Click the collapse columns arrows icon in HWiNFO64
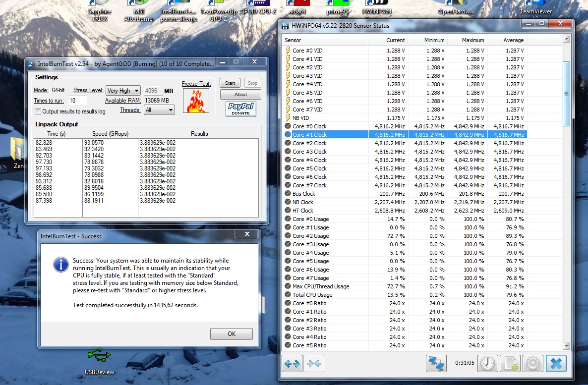 (x=314, y=363)
